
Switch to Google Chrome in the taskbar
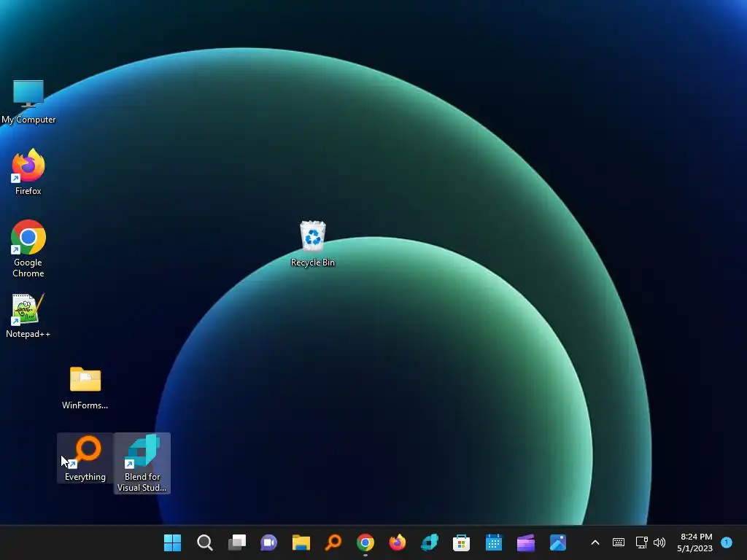[365, 542]
